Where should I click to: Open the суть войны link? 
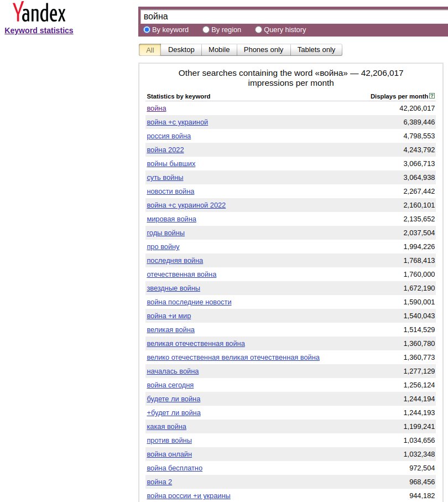click(165, 178)
